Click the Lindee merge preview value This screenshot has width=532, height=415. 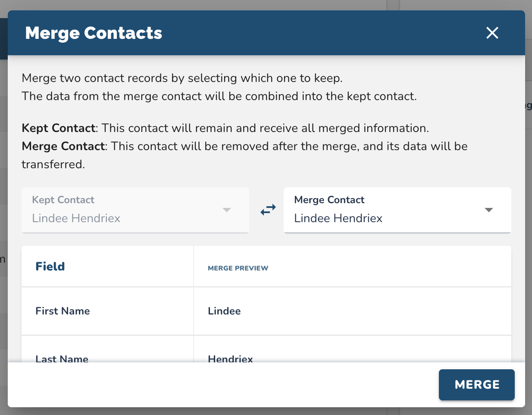[x=224, y=311]
